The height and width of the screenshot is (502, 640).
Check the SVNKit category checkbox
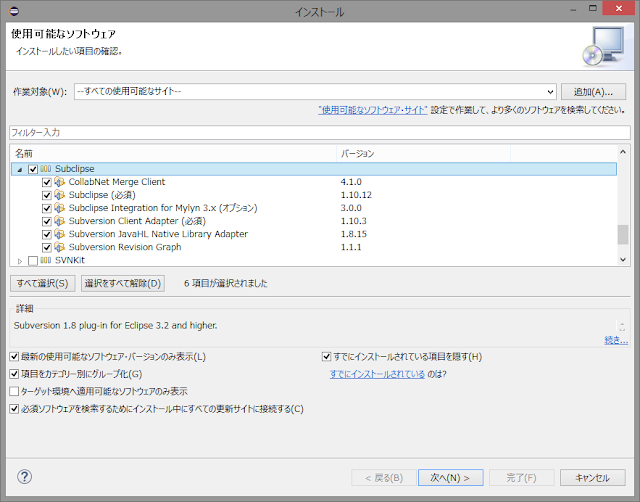(33, 260)
